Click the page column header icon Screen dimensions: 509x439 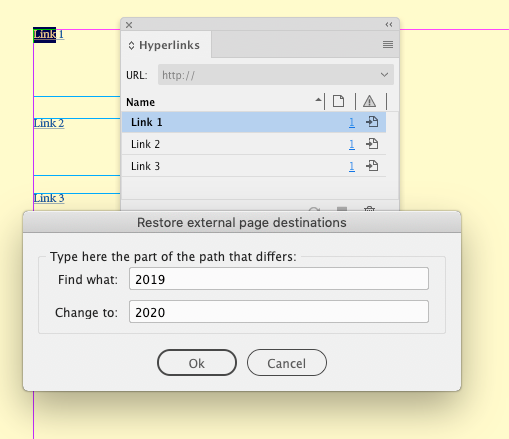(x=339, y=101)
